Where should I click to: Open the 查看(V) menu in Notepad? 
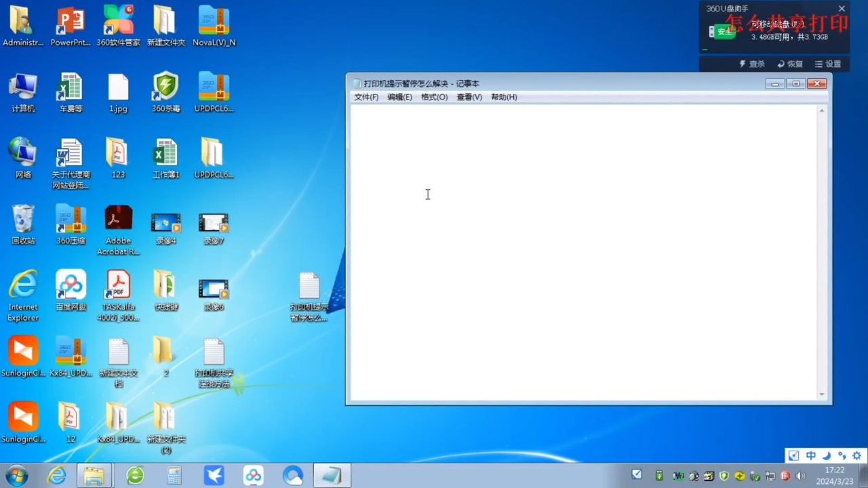pos(469,97)
